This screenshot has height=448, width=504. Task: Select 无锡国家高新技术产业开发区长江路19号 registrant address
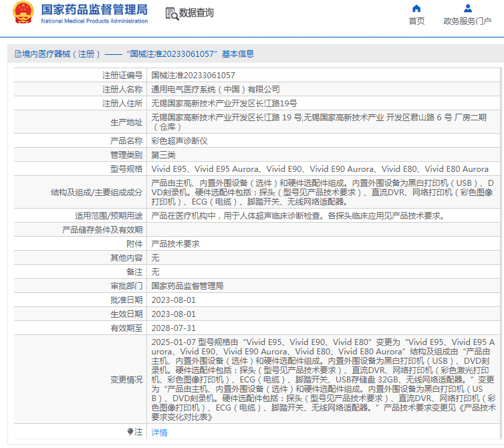(x=224, y=104)
